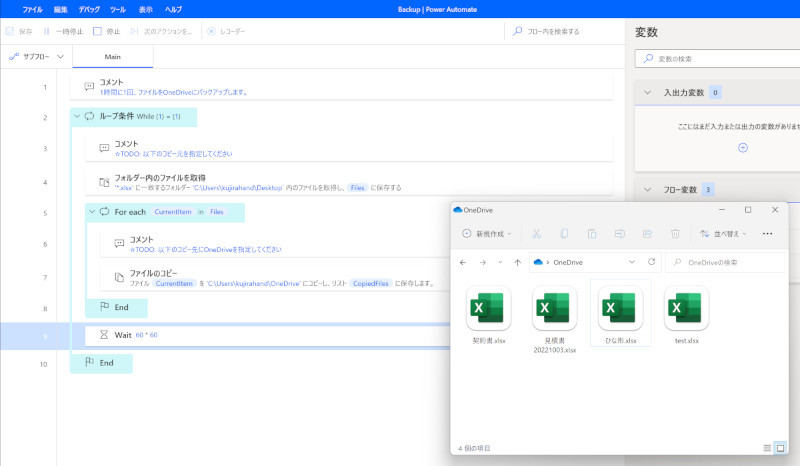Image resolution: width=800 pixels, height=466 pixels.
Task: Click the Share icon in OneDrive toolbar
Action: (647, 234)
